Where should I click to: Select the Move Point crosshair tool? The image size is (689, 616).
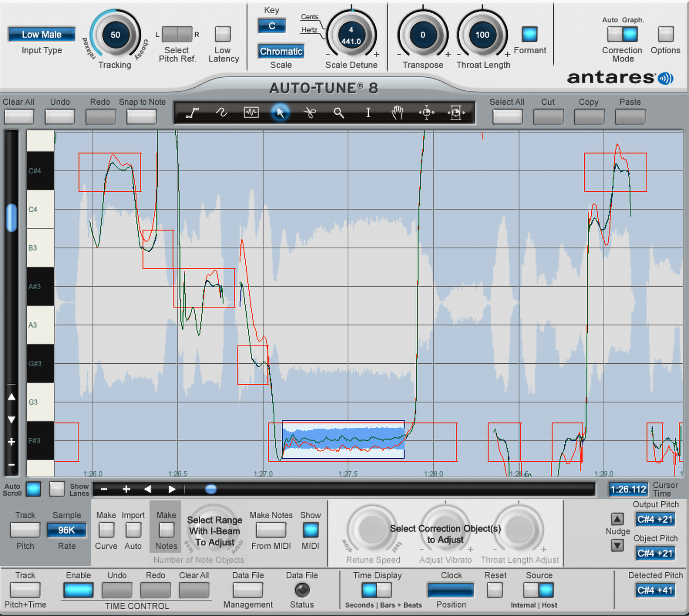pos(426,112)
